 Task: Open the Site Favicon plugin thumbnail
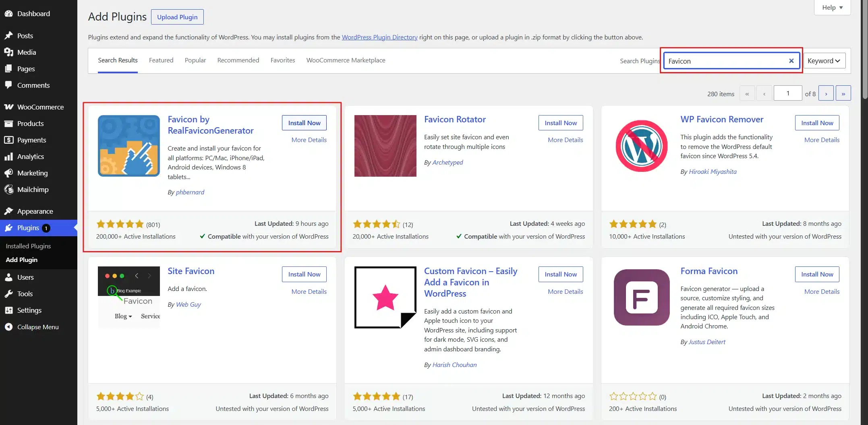click(x=129, y=297)
